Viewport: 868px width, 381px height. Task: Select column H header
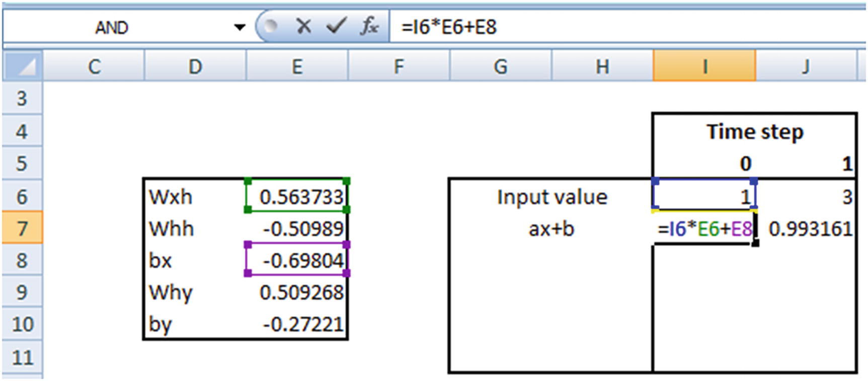pos(602,66)
